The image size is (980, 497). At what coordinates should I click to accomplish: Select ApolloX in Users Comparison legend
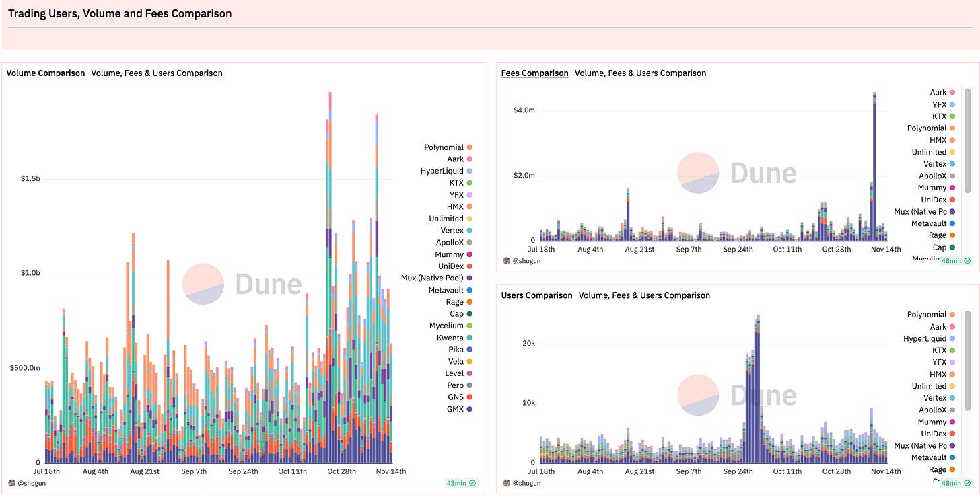click(937, 410)
